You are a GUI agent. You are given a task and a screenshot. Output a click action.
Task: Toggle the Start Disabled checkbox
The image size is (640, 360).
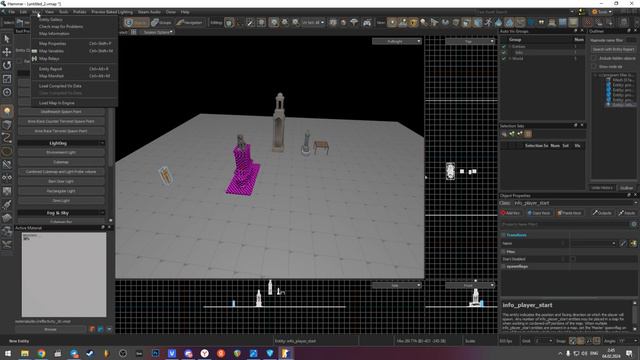(x=573, y=259)
